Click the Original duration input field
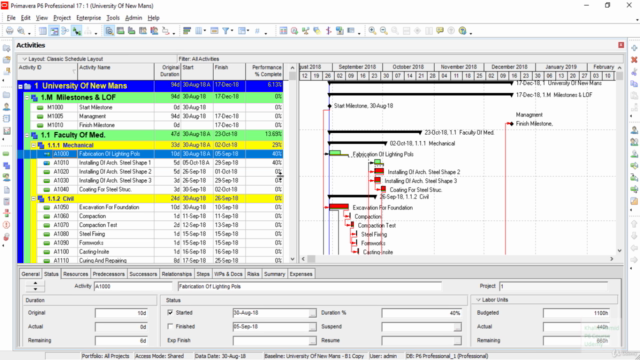 pyautogui.click(x=121, y=313)
